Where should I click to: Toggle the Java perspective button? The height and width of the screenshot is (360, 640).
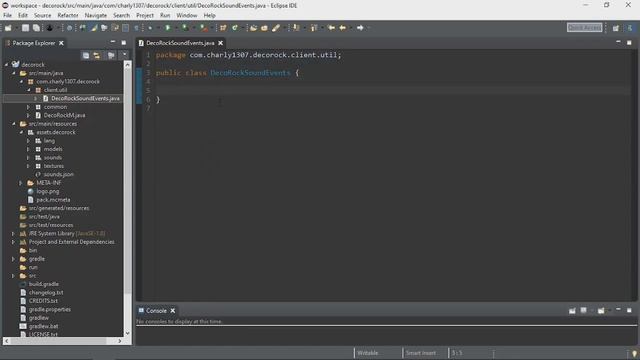[630, 28]
